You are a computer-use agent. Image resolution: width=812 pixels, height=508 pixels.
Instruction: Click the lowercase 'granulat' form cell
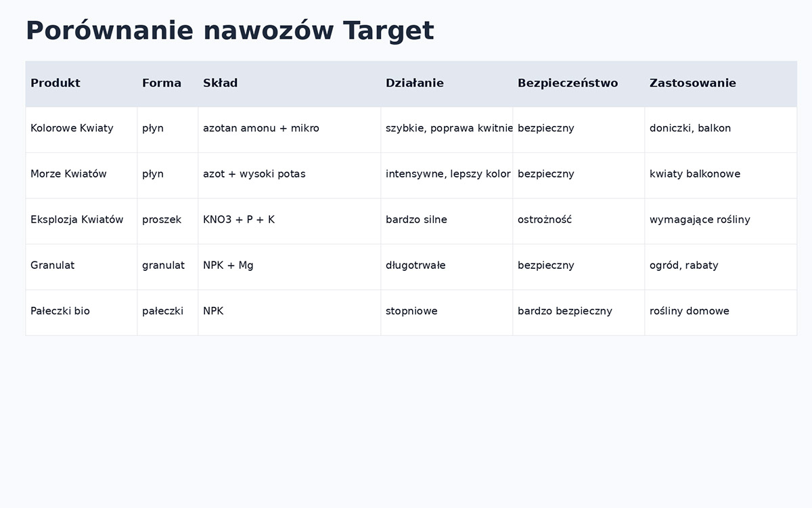click(x=168, y=267)
